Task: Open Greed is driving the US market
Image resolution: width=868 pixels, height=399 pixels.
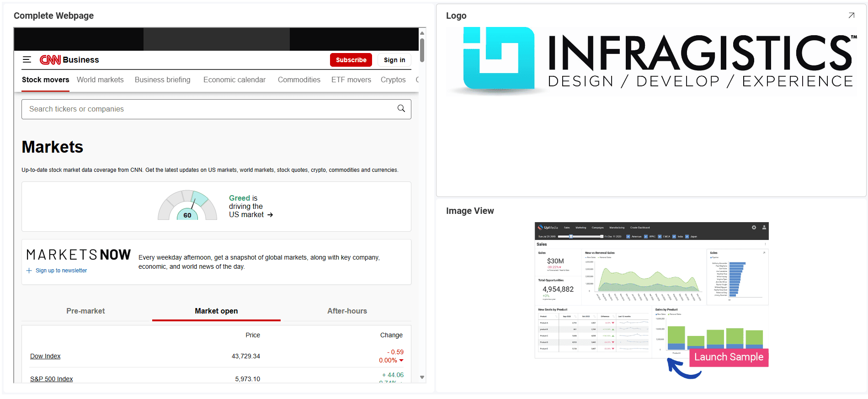Action: click(251, 206)
